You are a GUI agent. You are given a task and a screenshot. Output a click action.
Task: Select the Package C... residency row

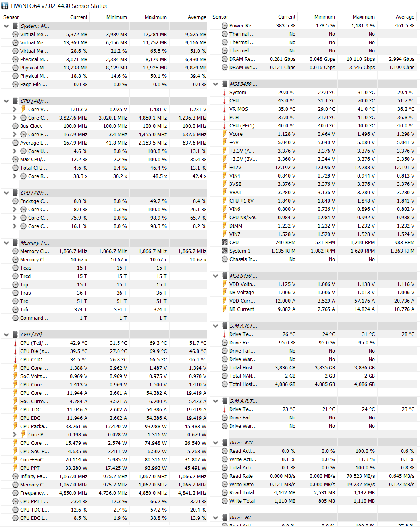tap(104, 201)
